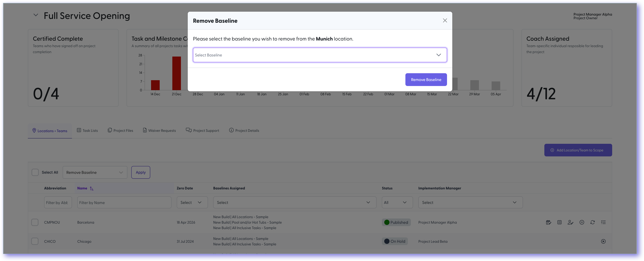Click the 18 Apr 2026 zero date
The image size is (644, 261).
tap(186, 222)
